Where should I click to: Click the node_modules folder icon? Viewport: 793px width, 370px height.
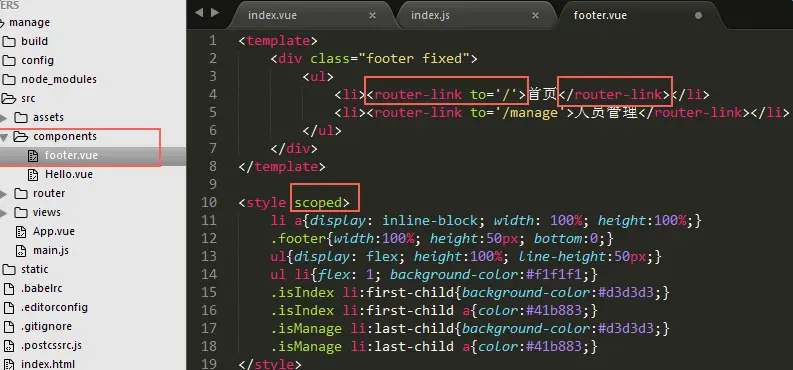tap(9, 79)
